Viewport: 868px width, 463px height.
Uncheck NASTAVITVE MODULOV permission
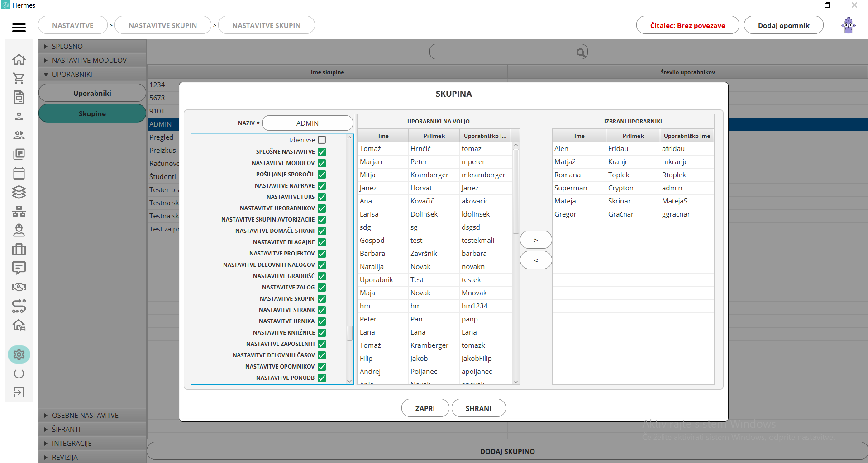click(x=322, y=163)
